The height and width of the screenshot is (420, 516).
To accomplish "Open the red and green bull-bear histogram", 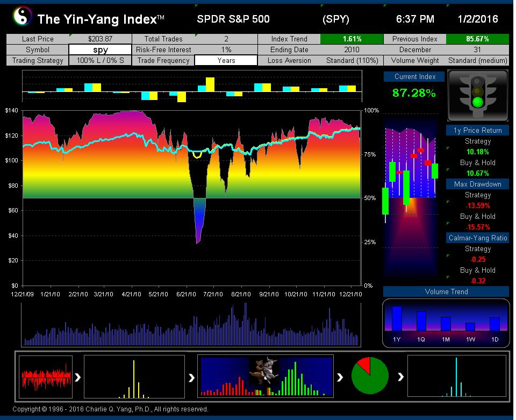I will (265, 376).
